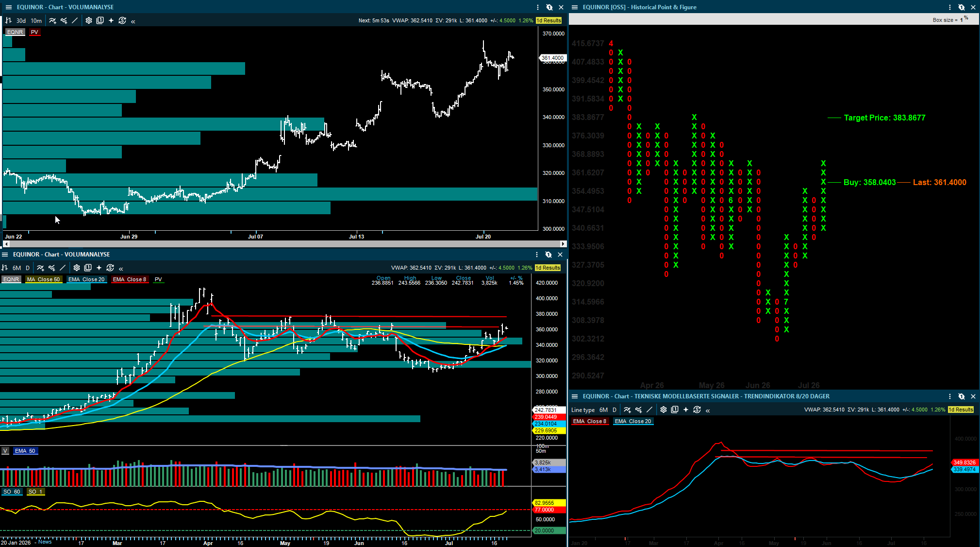Select trend line tool in top chart
This screenshot has width=980, height=547.
(75, 20)
